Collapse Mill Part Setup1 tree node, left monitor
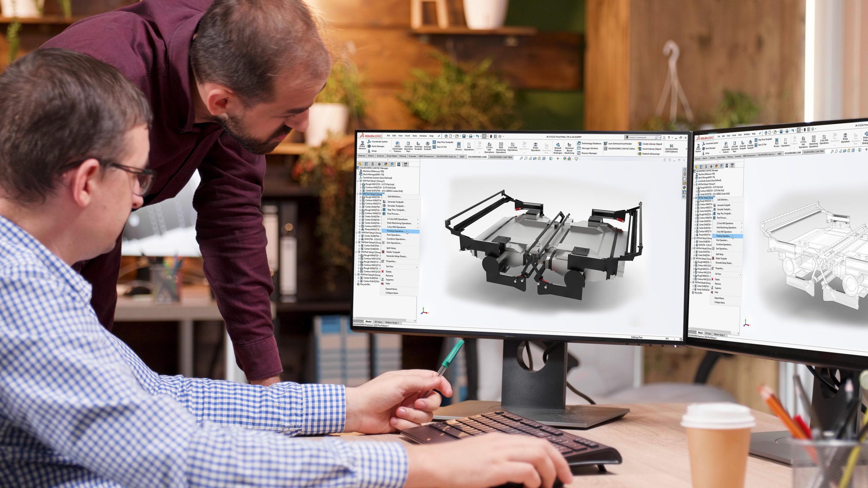 [x=358, y=181]
